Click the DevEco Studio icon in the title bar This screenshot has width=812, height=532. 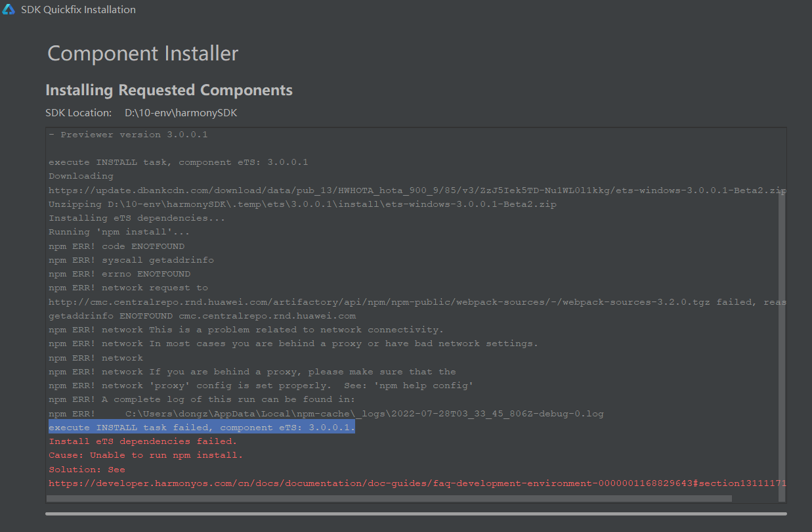pos(9,9)
